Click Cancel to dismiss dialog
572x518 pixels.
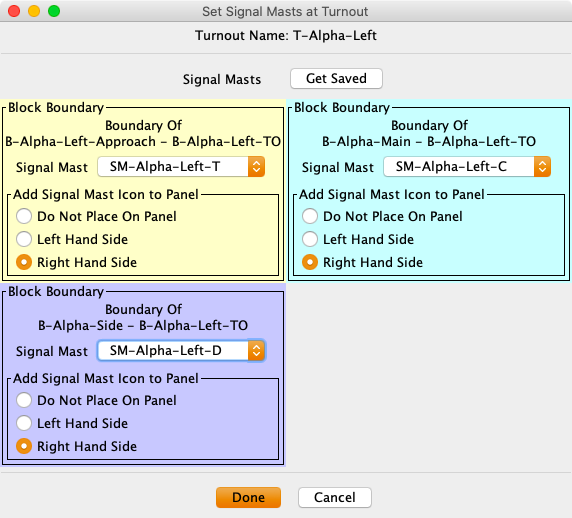[335, 497]
